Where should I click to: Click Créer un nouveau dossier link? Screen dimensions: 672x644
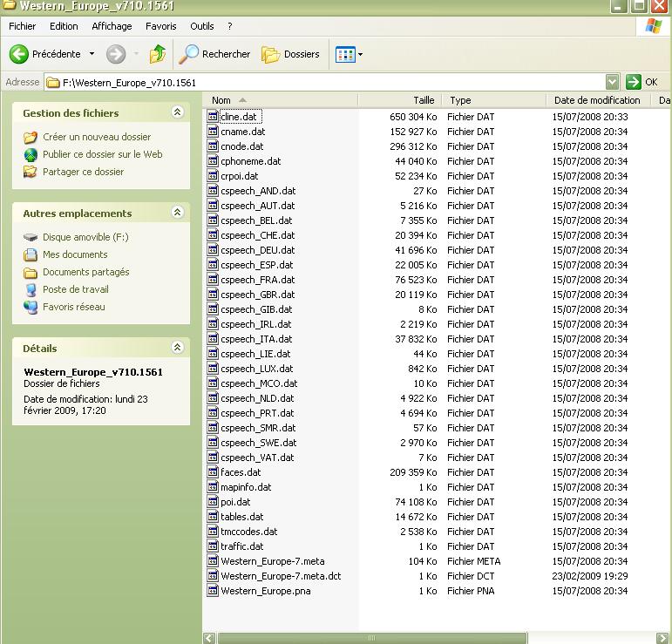pyautogui.click(x=97, y=137)
